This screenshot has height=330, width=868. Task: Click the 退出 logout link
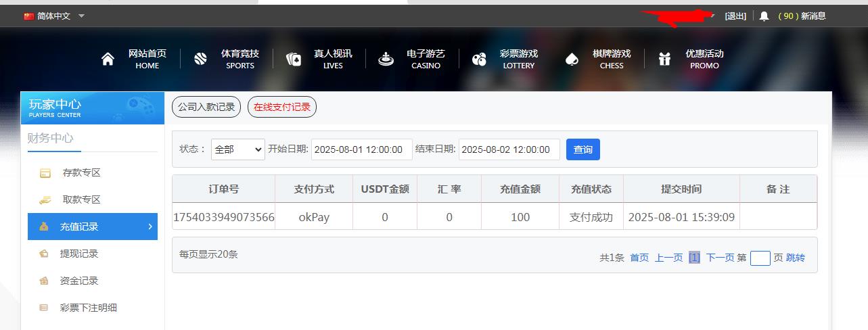click(x=735, y=16)
